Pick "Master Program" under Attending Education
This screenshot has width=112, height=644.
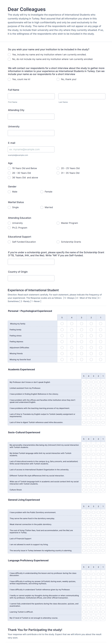point(58,223)
